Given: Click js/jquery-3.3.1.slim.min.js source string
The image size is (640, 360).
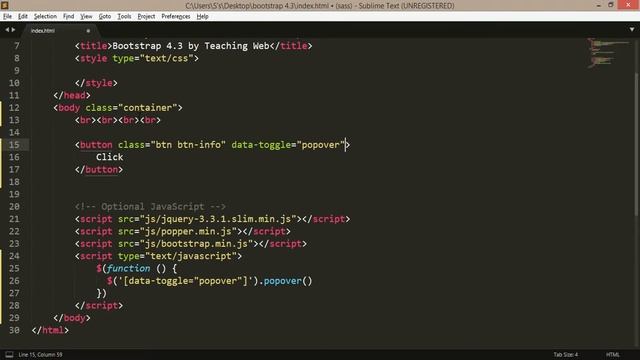Looking at the screenshot, I should [218, 219].
